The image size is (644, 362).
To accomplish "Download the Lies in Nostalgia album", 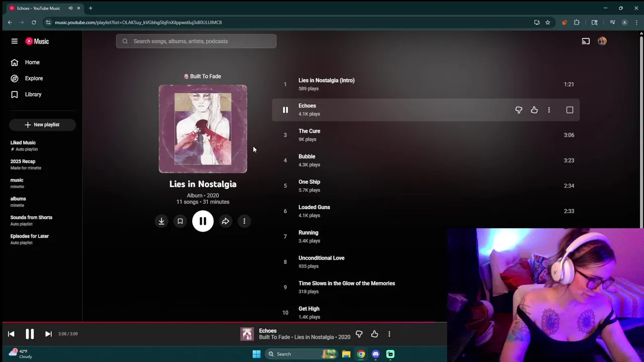I will (162, 221).
